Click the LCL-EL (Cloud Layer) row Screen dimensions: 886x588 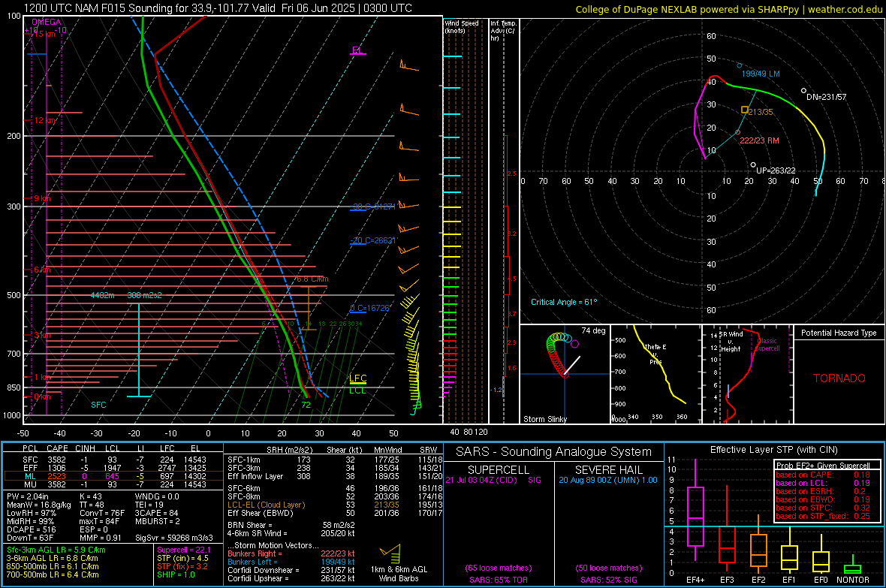tap(335, 505)
